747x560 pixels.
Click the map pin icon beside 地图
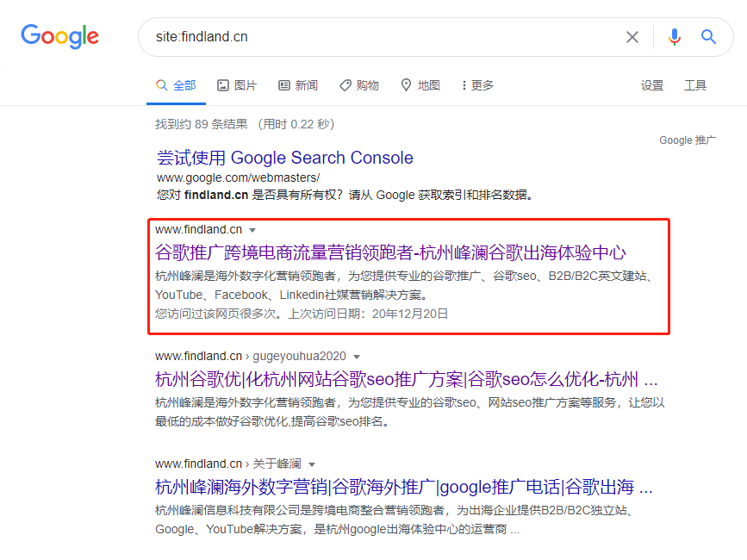click(404, 84)
